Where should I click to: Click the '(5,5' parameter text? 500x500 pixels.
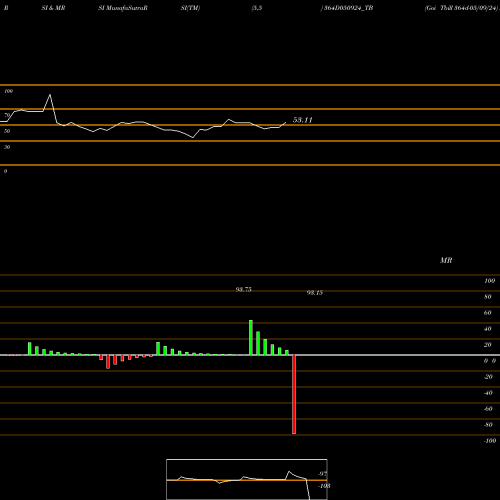(257, 8)
